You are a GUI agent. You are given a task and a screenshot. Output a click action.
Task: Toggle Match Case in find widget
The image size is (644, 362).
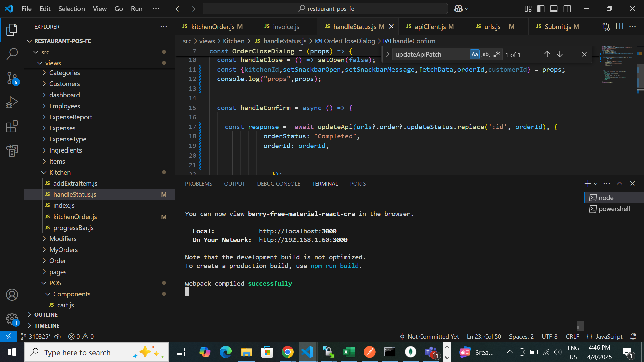click(x=474, y=54)
